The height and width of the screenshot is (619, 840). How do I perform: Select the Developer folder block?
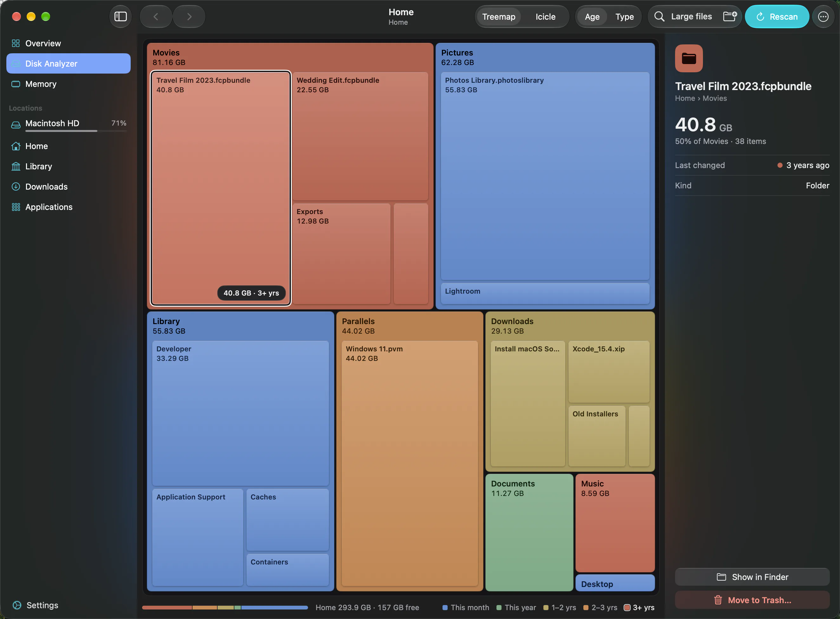point(240,413)
